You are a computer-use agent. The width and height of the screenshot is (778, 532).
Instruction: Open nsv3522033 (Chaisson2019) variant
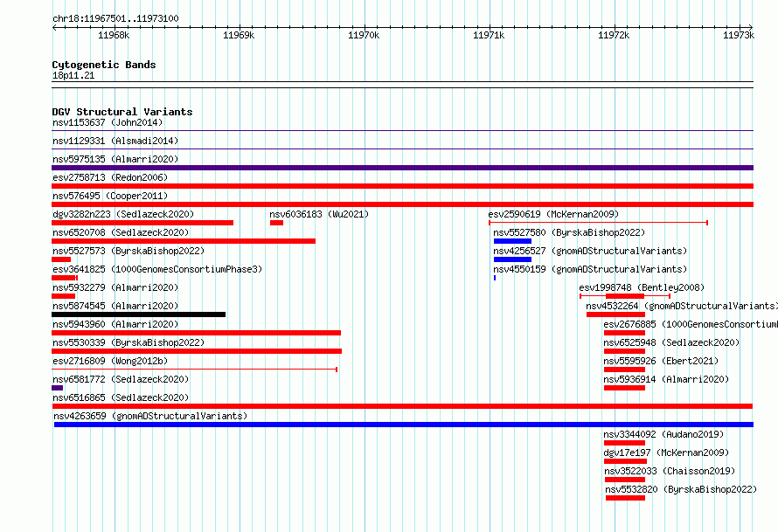coord(670,471)
